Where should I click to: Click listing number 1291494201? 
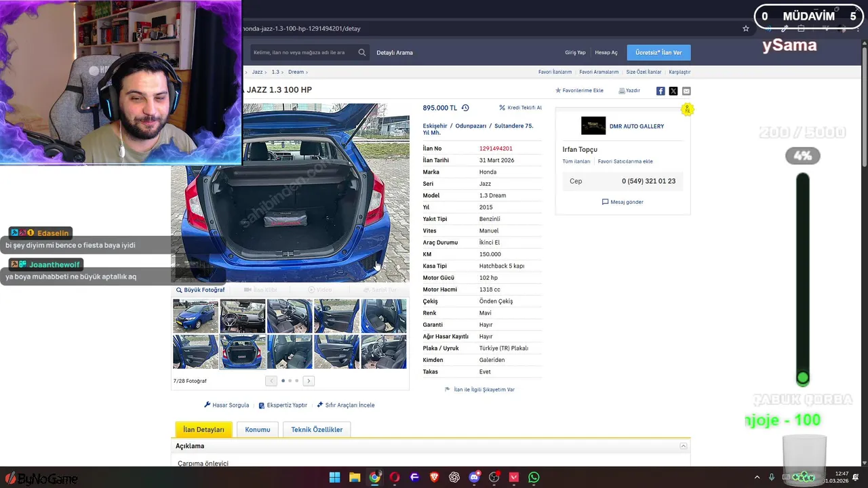pyautogui.click(x=496, y=148)
